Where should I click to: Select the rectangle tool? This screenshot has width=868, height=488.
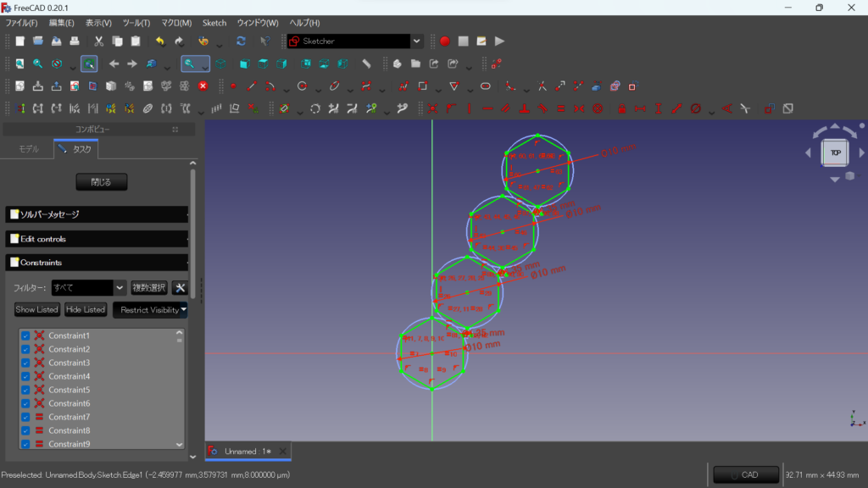tap(422, 86)
